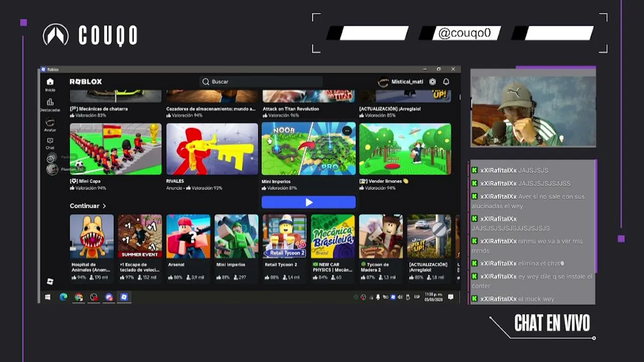Open Robux icon next to Mistical_mati

(x=432, y=81)
